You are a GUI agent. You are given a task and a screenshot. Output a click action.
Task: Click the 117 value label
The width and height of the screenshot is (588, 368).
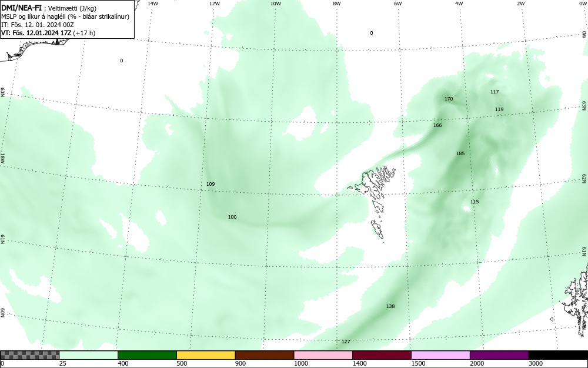495,92
